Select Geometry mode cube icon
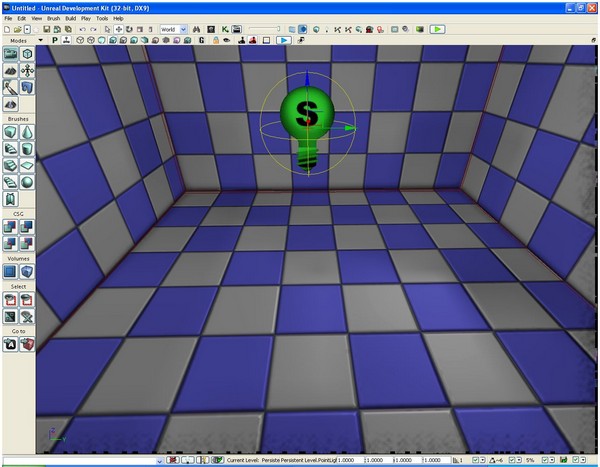The image size is (600, 467). coord(27,54)
